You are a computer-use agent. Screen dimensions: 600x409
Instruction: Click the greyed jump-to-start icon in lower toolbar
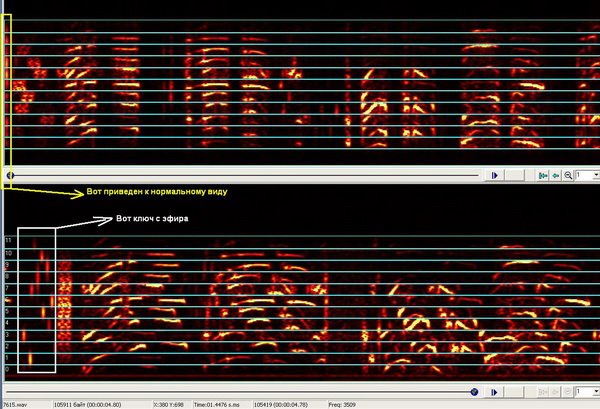tap(543, 392)
